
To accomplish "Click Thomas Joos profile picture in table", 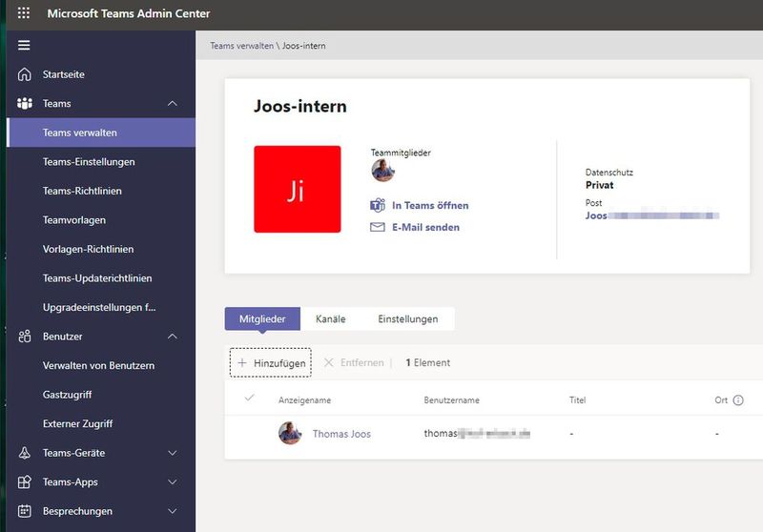I will coord(290,433).
